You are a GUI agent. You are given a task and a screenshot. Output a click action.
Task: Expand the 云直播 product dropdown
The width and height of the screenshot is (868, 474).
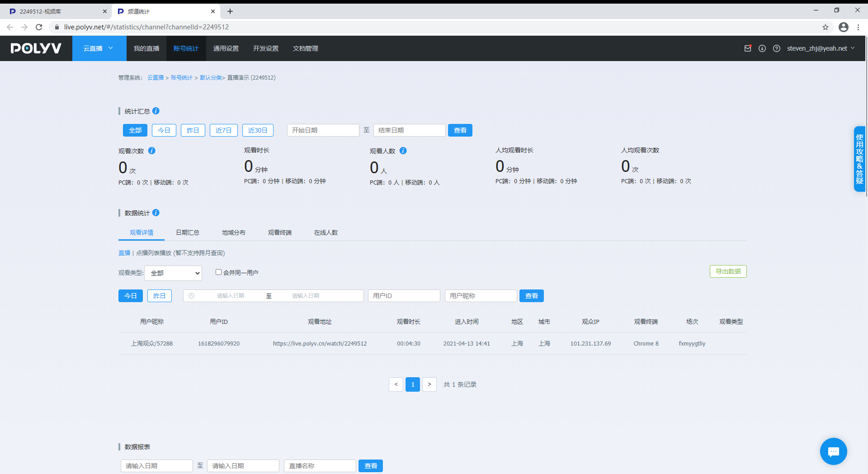click(99, 48)
